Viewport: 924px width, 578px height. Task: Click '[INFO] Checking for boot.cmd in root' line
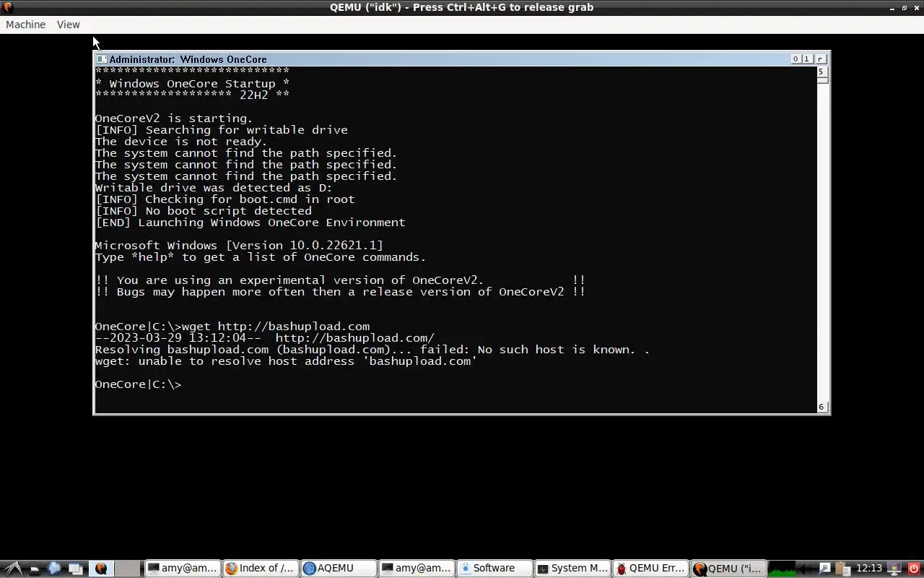[x=225, y=199]
